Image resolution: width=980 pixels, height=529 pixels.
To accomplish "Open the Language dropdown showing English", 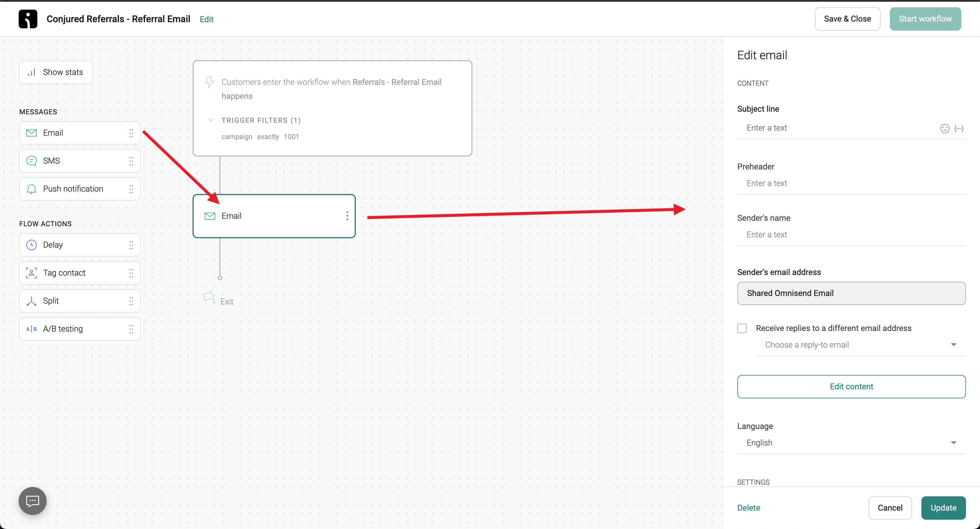I will click(851, 443).
